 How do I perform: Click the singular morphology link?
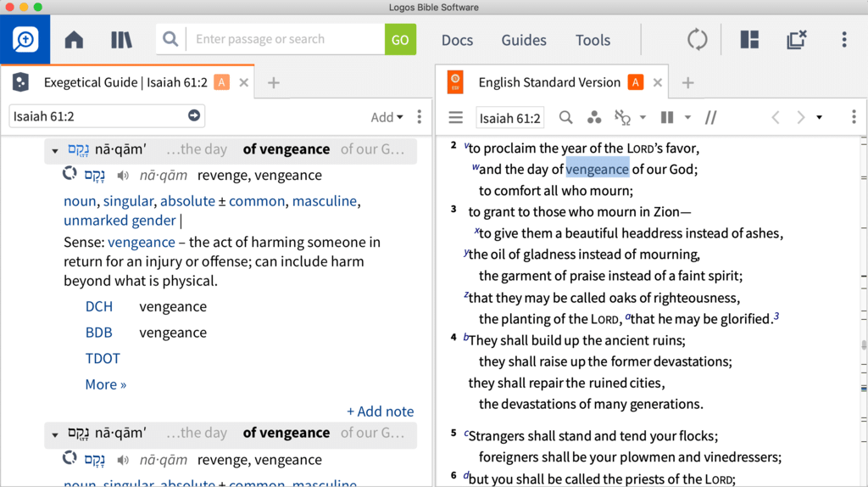tap(128, 201)
